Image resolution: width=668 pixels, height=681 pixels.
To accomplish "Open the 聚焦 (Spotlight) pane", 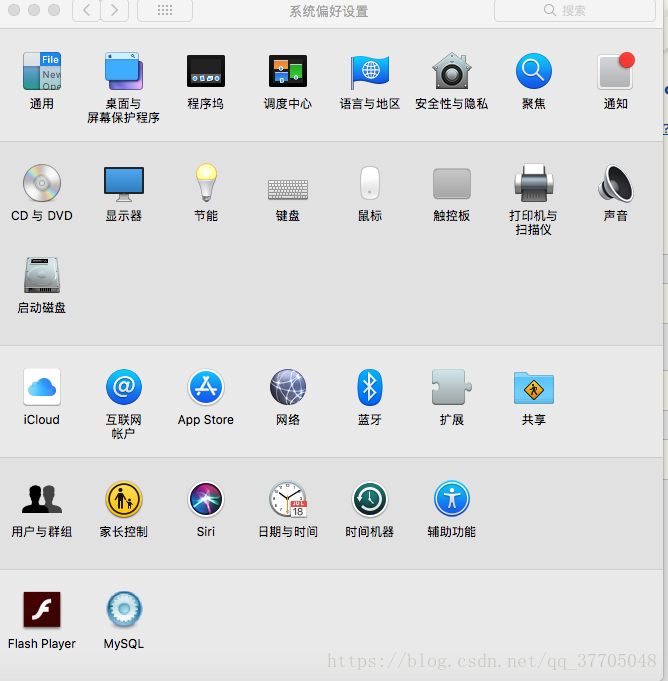I will point(534,71).
